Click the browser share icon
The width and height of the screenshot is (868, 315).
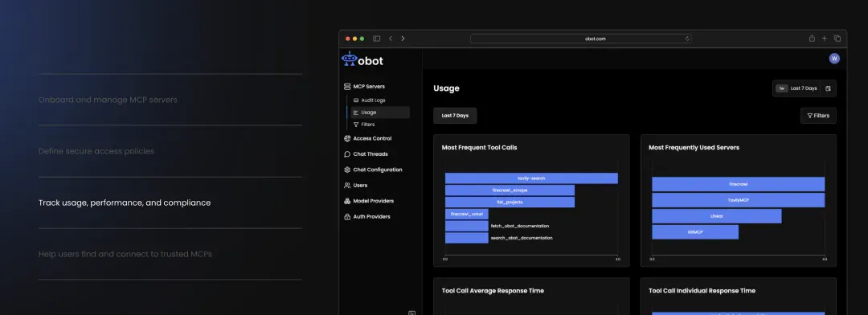(812, 39)
